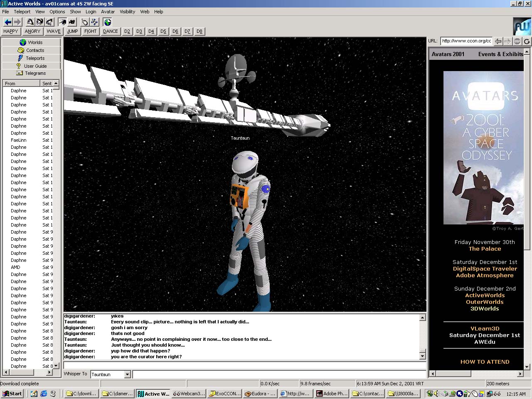
Task: Switch to first person eye view
Action: pyautogui.click(x=62, y=22)
